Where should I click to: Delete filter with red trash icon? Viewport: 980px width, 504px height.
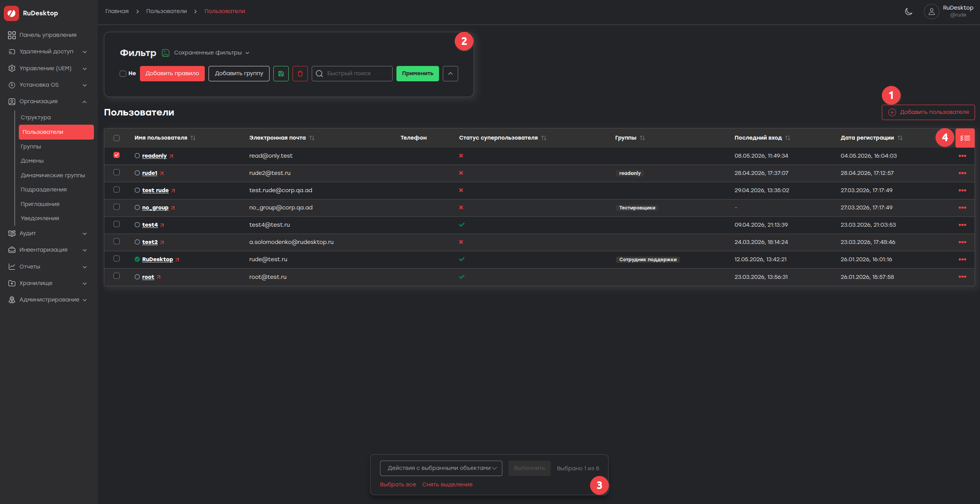pyautogui.click(x=300, y=74)
